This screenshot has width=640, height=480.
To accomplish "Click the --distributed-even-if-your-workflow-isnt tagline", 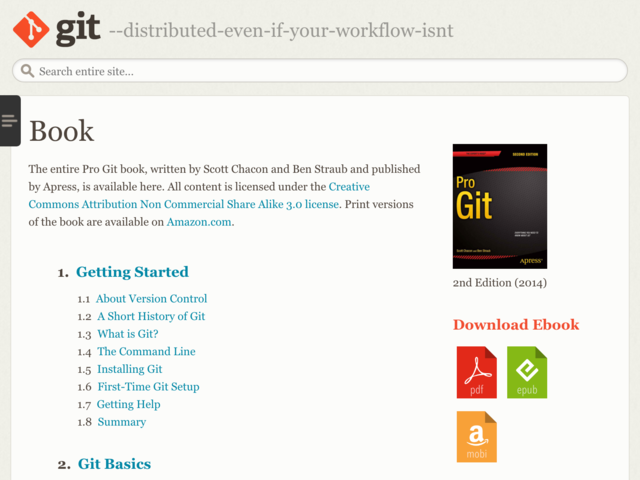I will click(x=281, y=31).
